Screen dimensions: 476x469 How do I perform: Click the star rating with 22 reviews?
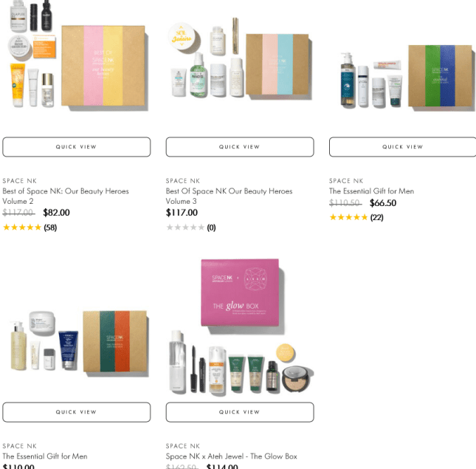[356, 217]
